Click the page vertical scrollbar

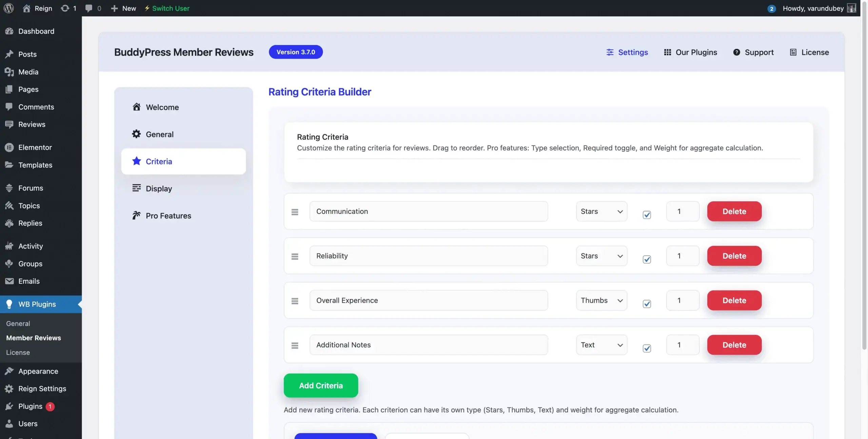coord(864,176)
